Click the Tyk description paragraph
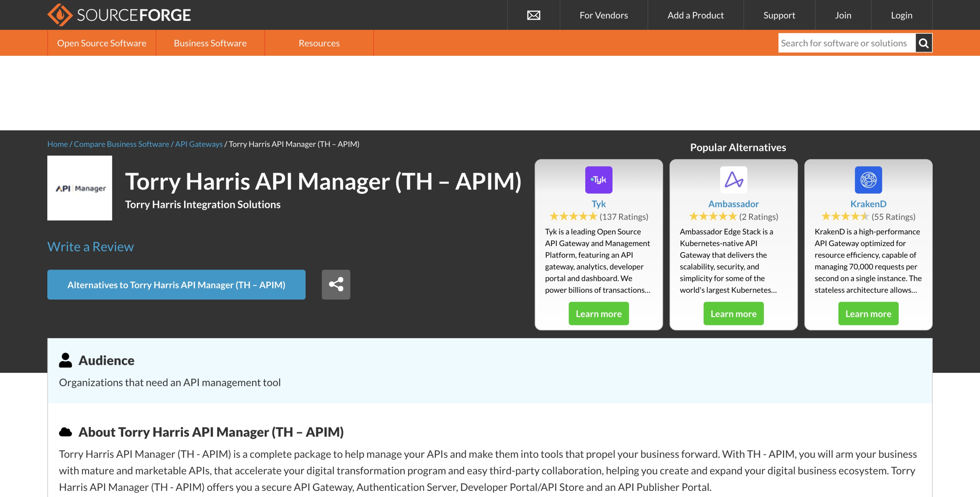Screen dimensions: 980x497 point(598,260)
